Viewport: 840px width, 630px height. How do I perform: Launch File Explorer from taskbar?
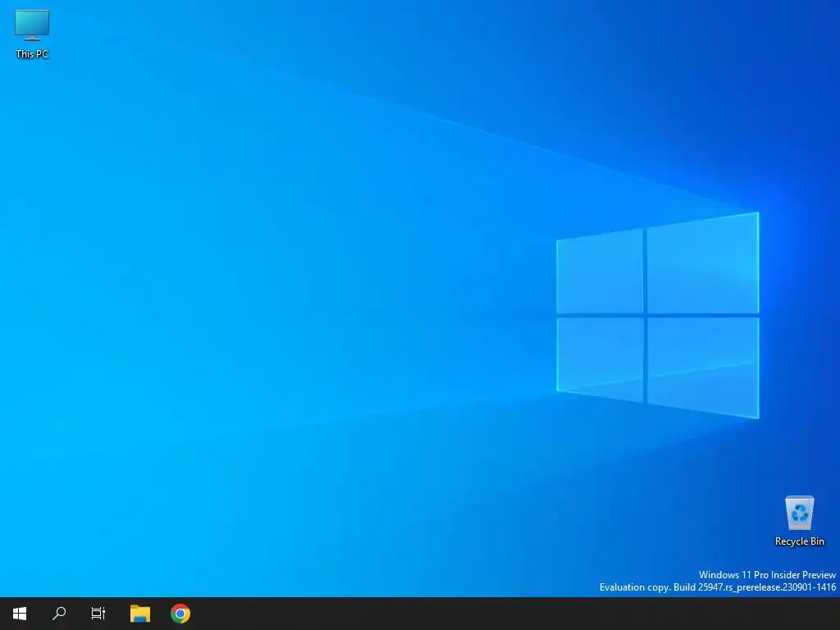[140, 614]
